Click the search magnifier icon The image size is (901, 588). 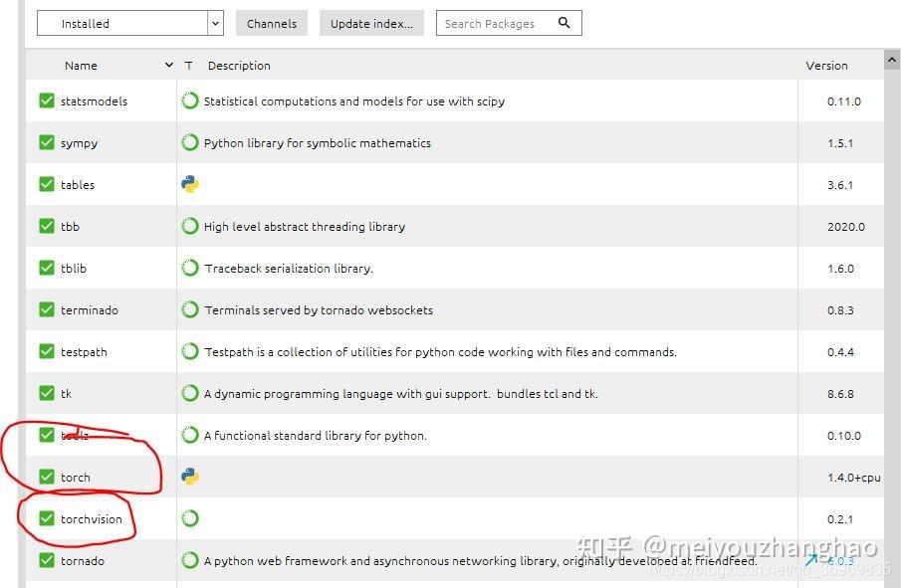tap(564, 23)
